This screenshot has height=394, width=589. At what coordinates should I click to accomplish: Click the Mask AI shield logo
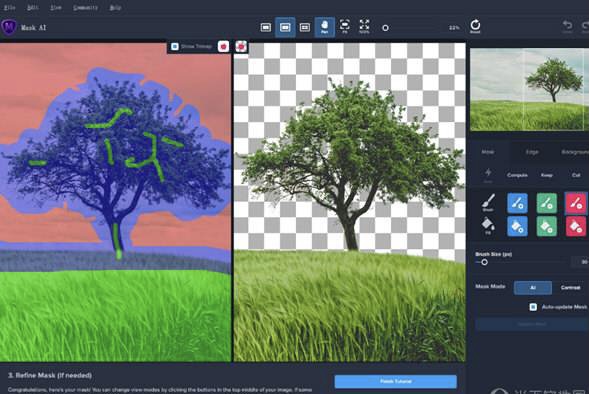click(9, 27)
